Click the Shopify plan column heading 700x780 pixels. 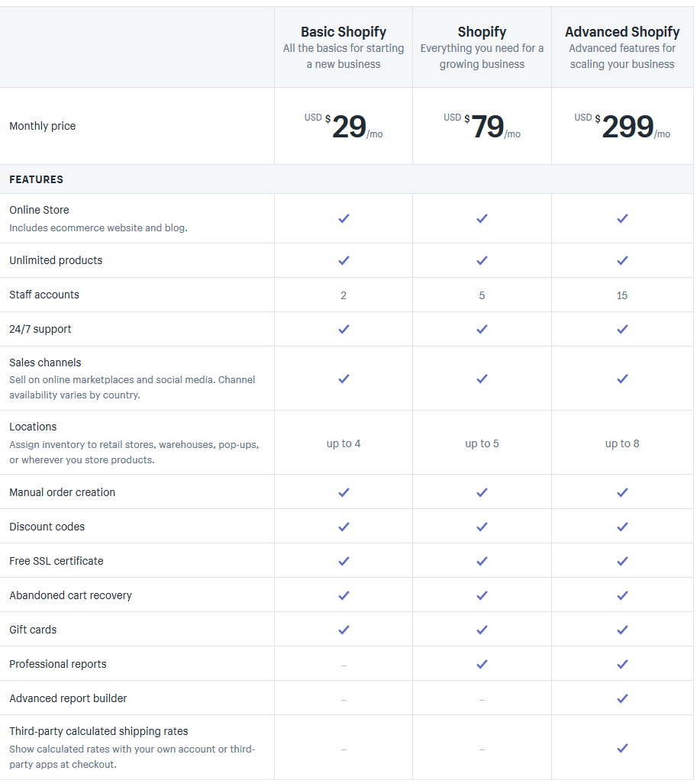(482, 32)
